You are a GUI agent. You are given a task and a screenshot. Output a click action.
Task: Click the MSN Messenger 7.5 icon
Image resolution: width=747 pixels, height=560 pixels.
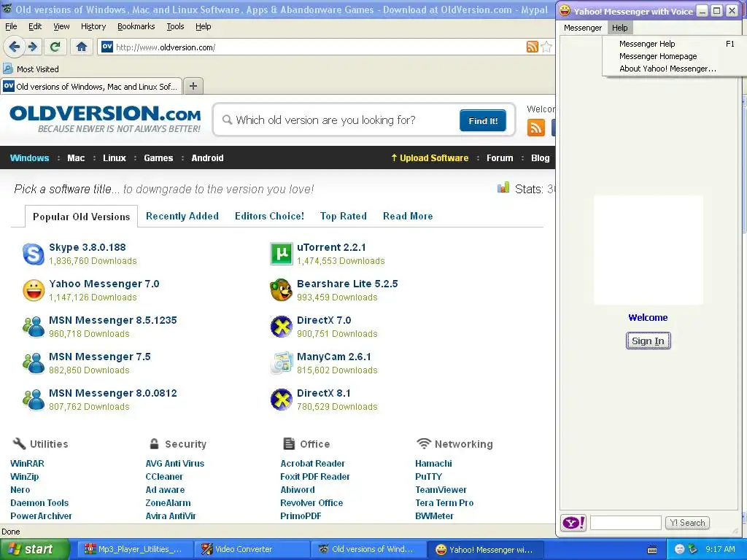[34, 363]
